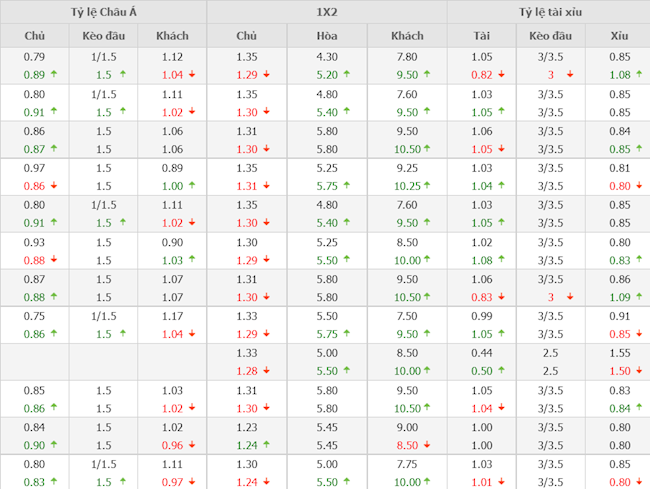Screen dimensions: 650x490
Task: Select the 1X2 header tab
Action: (x=326, y=12)
